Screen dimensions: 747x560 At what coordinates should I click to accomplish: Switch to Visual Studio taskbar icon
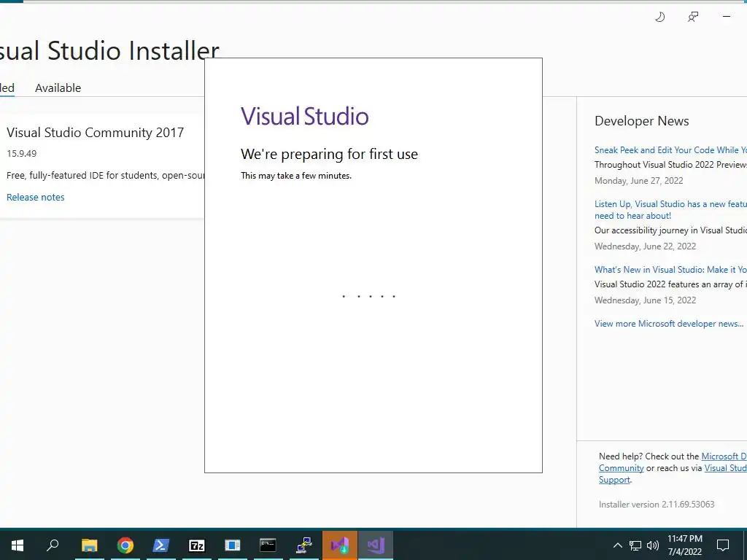[376, 545]
